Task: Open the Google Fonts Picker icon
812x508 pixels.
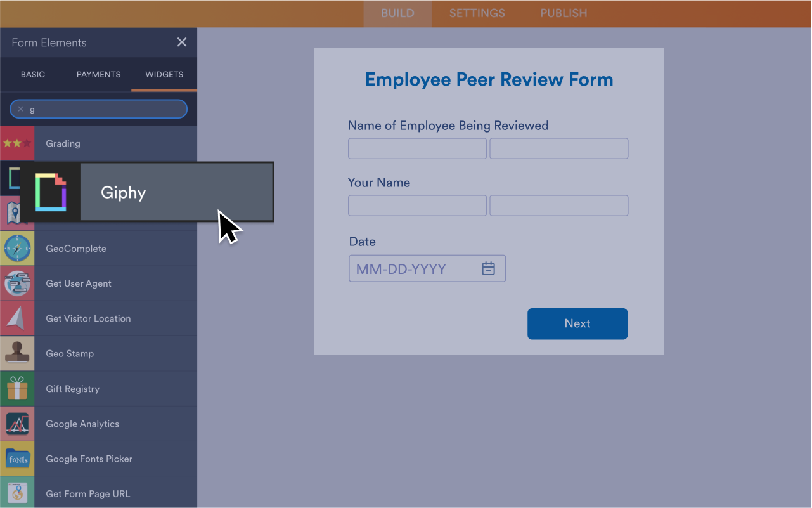Action: [x=17, y=459]
